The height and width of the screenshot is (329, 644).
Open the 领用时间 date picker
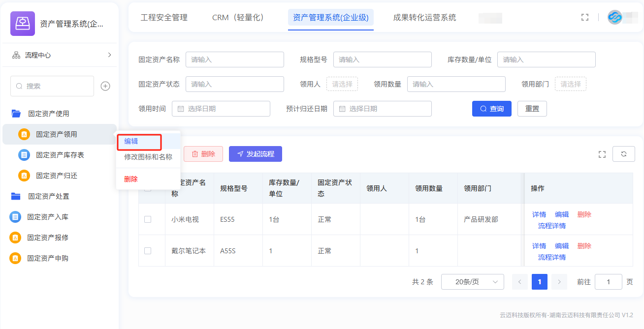221,109
